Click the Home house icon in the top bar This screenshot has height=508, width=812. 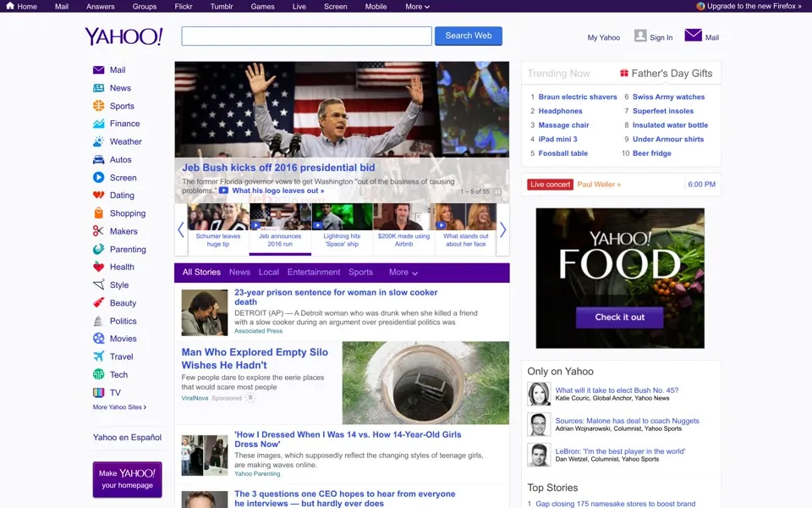coord(10,6)
